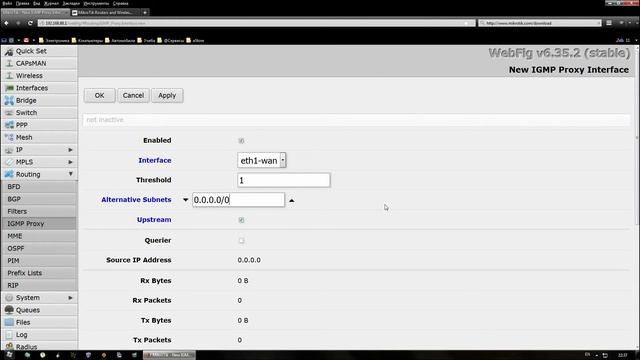640x360 pixels.
Task: Select MME under Routing
Action: (39, 236)
